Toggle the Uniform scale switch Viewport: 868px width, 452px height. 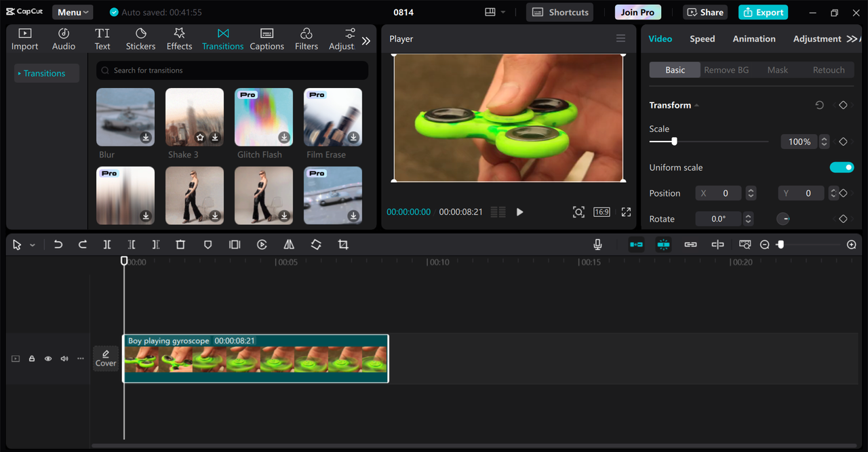842,167
